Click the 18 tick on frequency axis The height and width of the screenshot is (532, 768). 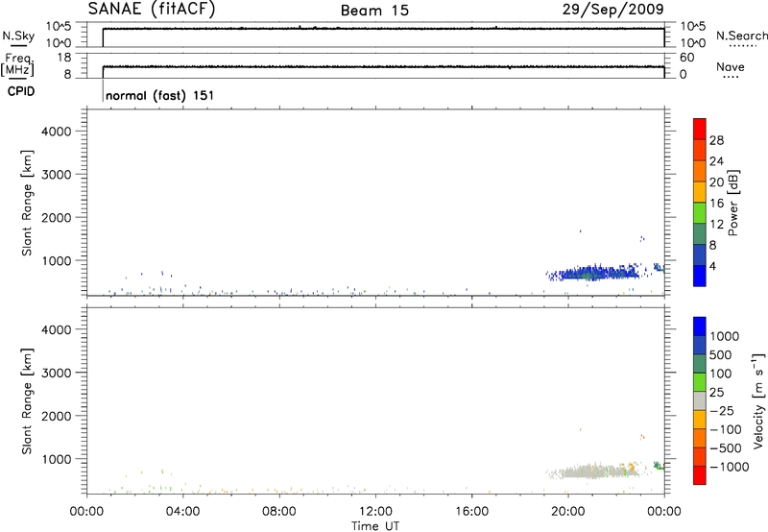click(x=64, y=58)
